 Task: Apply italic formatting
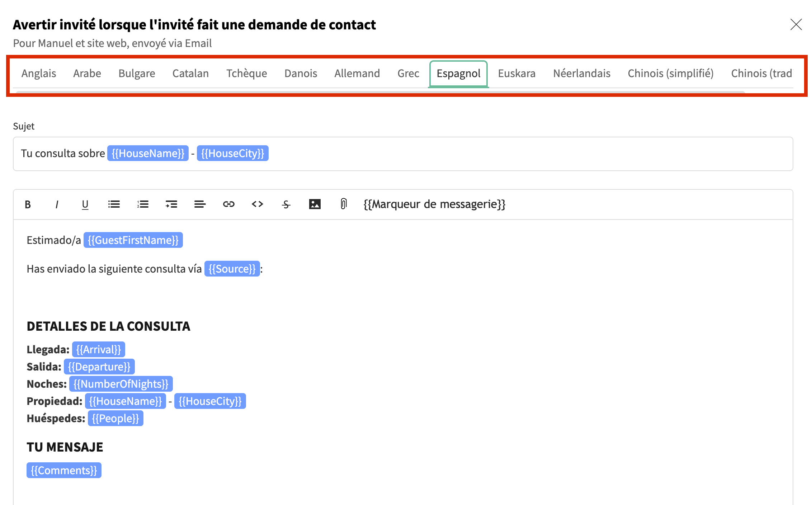pos(57,204)
